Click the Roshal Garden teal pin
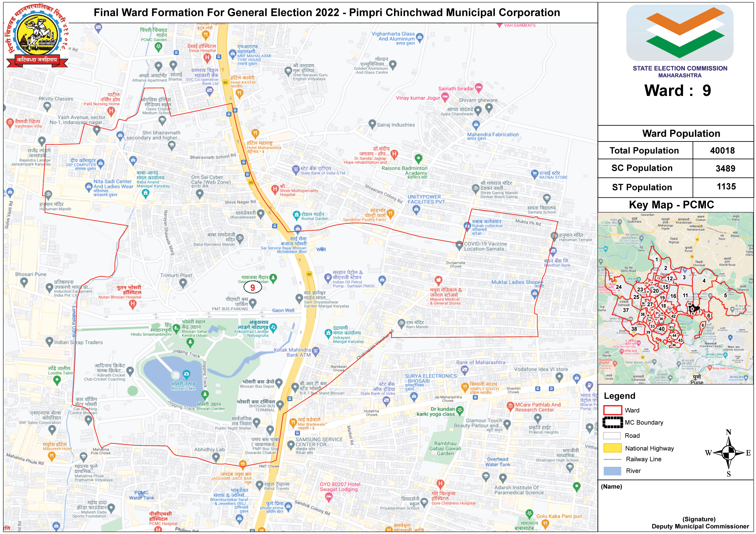The image size is (756, 534). pyautogui.click(x=297, y=215)
